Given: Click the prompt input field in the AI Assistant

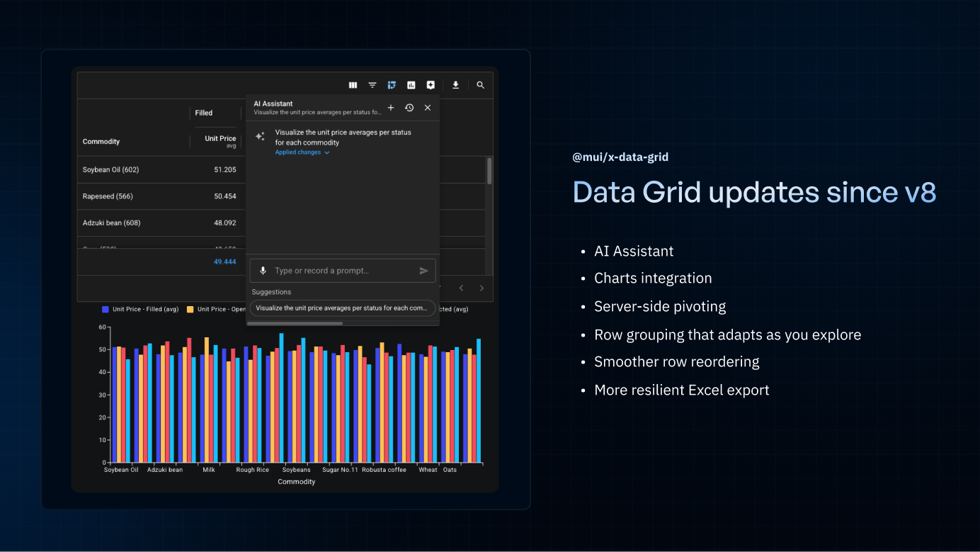Looking at the screenshot, I should pyautogui.click(x=333, y=270).
